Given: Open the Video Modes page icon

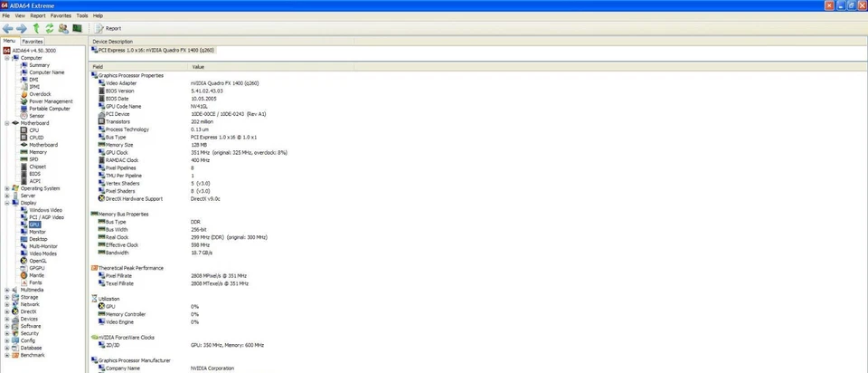Looking at the screenshot, I should tap(24, 253).
